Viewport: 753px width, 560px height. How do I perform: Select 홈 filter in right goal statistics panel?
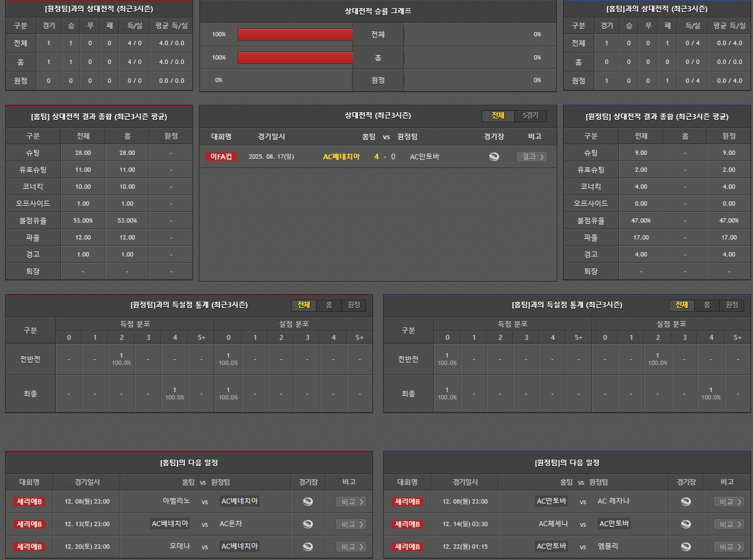pyautogui.click(x=707, y=305)
